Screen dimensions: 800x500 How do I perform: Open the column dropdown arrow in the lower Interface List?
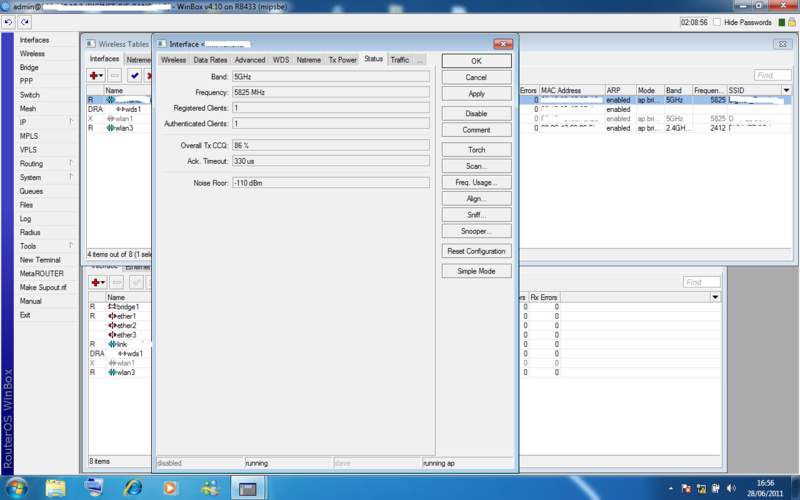click(715, 297)
